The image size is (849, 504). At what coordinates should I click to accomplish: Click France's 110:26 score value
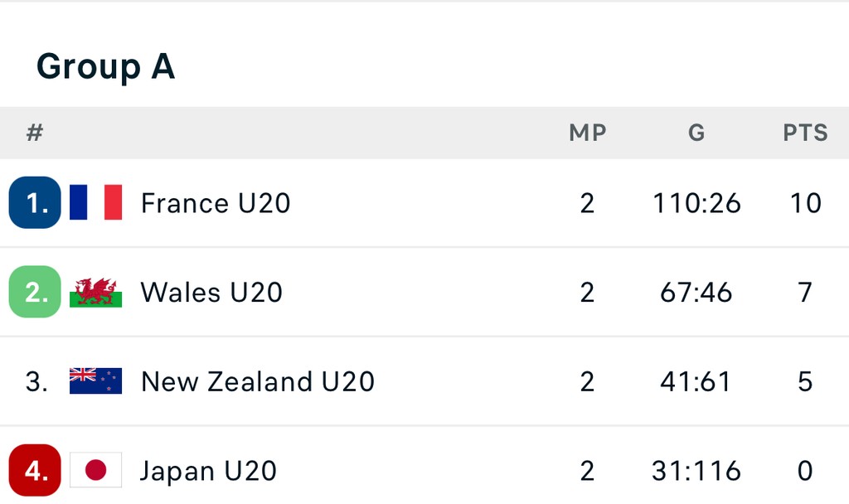click(696, 203)
